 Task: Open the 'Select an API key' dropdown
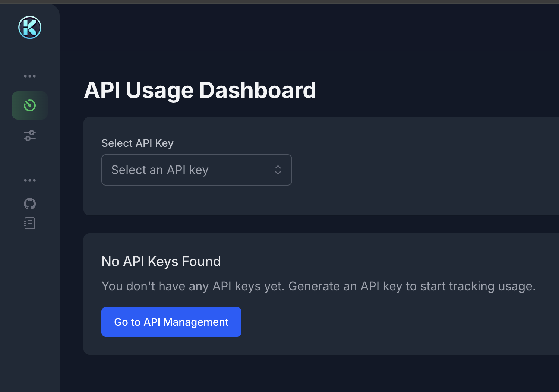click(x=186, y=170)
